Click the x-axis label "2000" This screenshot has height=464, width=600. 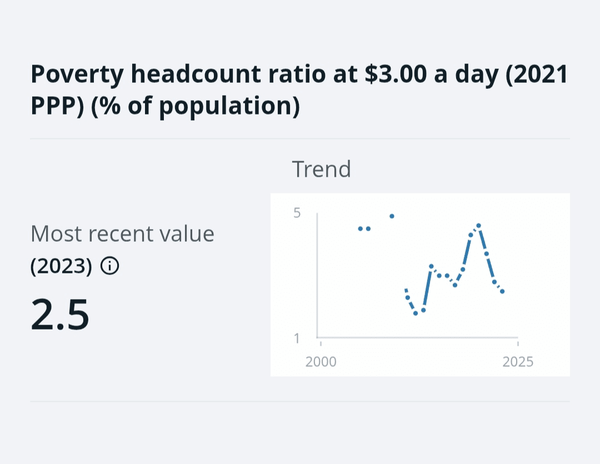coord(320,359)
